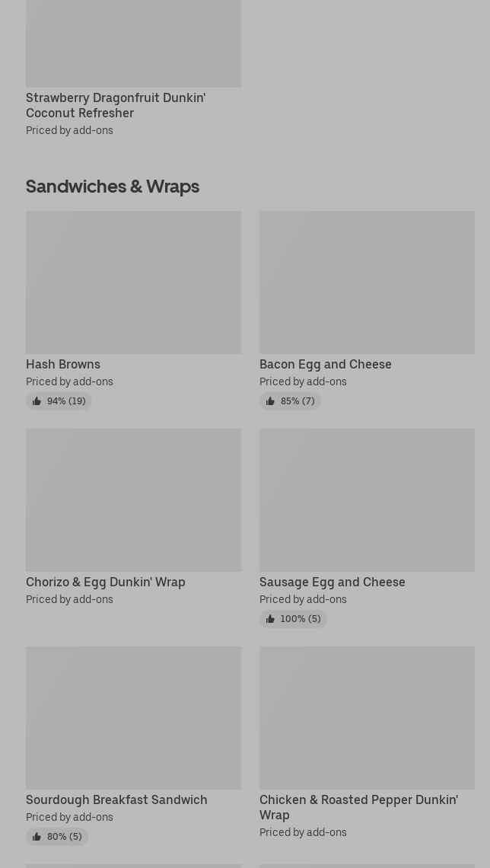The width and height of the screenshot is (490, 868).
Task: Open Strawberry Dragonfruit Dunkin' Coconut Refresher title
Action: pyautogui.click(x=116, y=105)
